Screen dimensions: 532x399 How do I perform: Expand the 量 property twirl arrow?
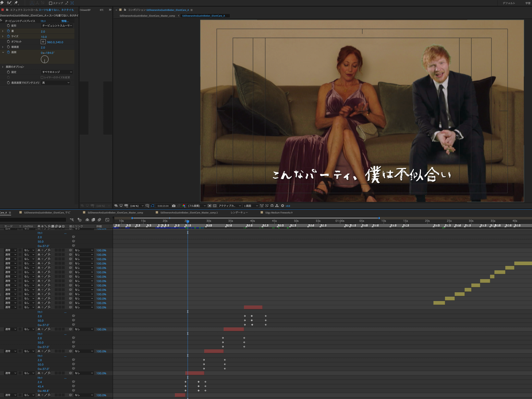tap(3, 31)
